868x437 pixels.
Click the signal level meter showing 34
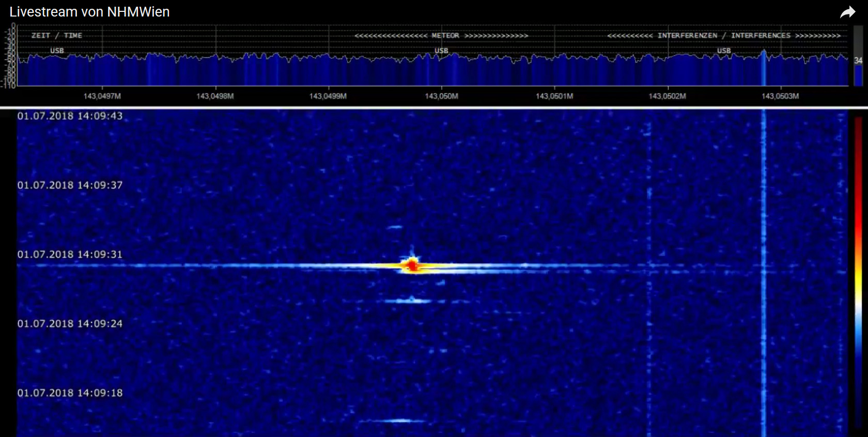pos(858,61)
